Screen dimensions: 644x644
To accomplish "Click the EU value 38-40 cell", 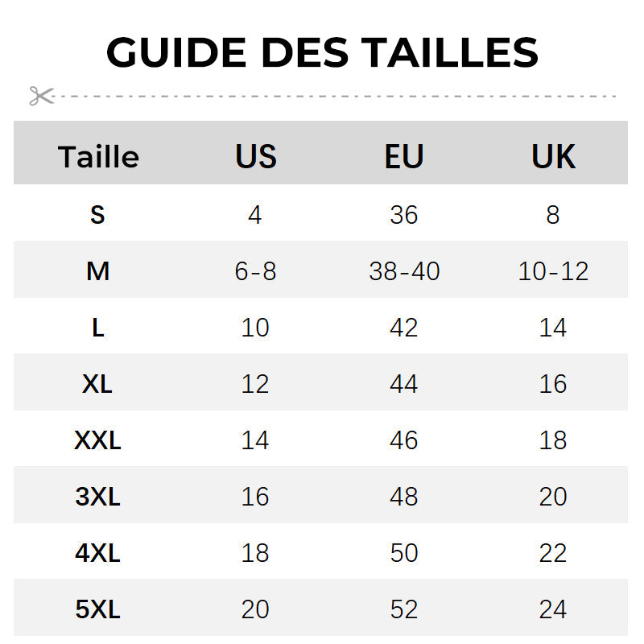I will (404, 271).
